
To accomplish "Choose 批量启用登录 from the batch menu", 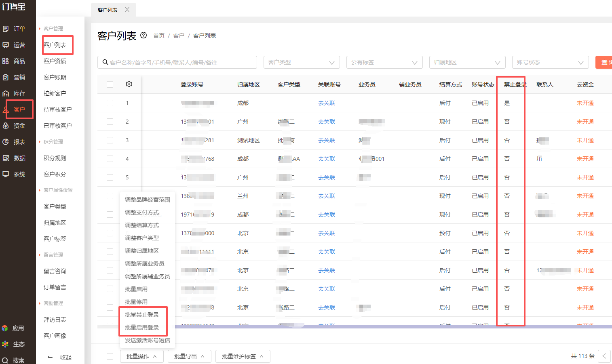I will (142, 328).
